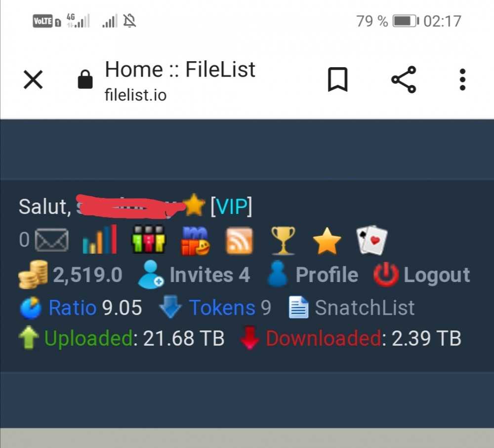Open the SnatchList link
The height and width of the screenshot is (448, 494).
pos(365,308)
